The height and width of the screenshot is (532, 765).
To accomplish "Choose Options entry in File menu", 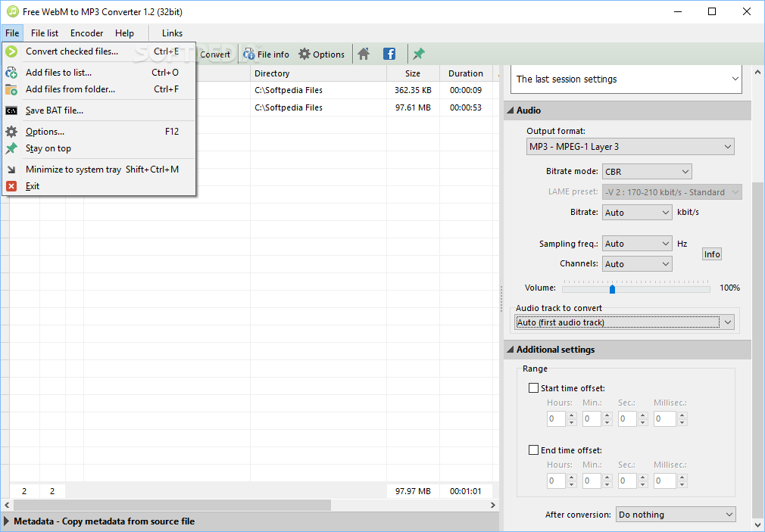I will 99,132.
